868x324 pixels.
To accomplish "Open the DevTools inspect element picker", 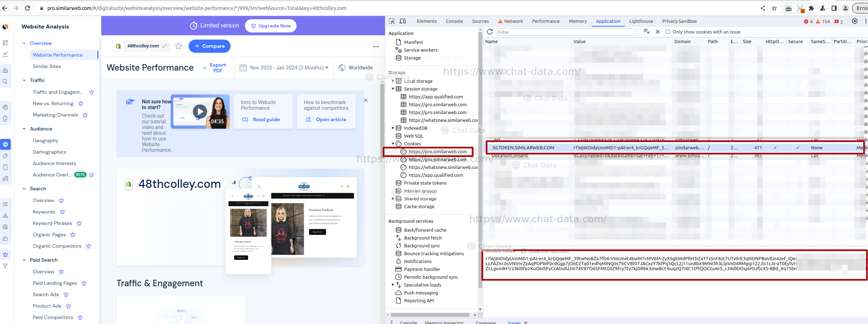I will (x=392, y=21).
